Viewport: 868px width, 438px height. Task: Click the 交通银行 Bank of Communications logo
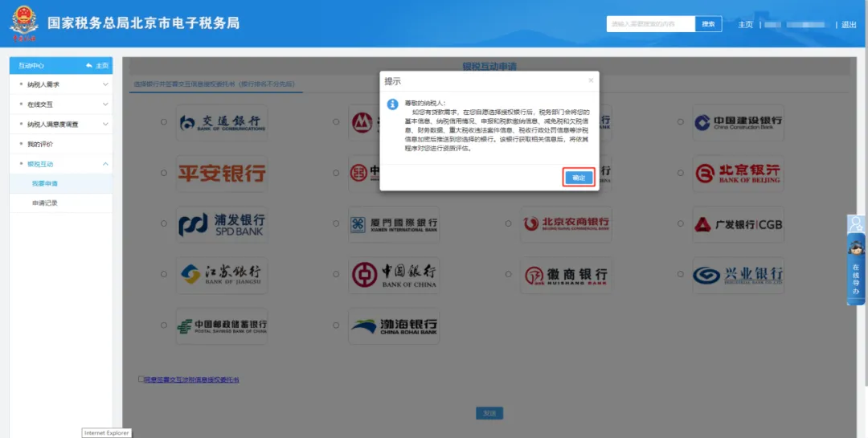tap(222, 122)
